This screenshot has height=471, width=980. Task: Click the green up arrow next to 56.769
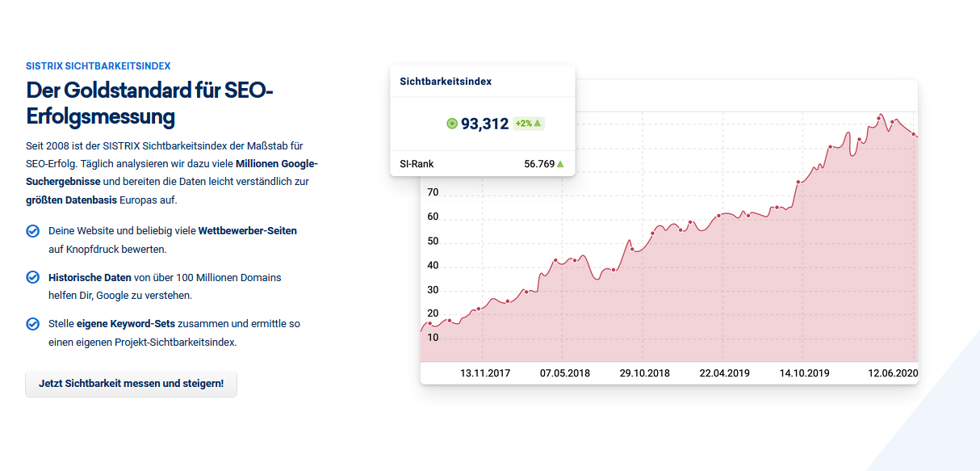(x=560, y=164)
